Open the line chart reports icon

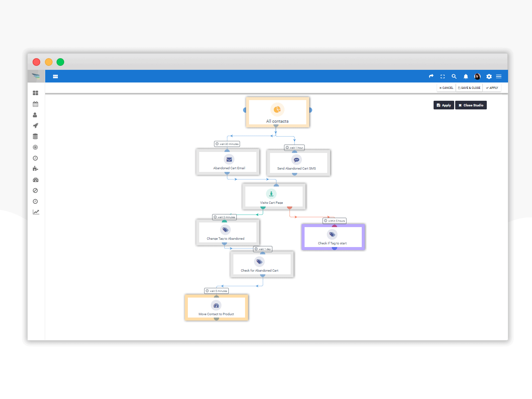point(36,212)
